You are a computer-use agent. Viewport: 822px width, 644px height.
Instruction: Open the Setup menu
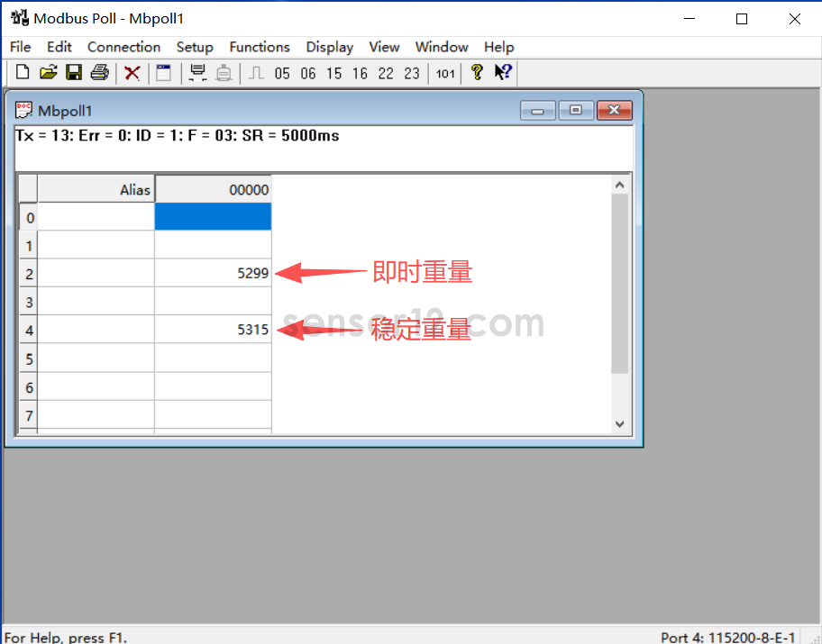pos(195,47)
